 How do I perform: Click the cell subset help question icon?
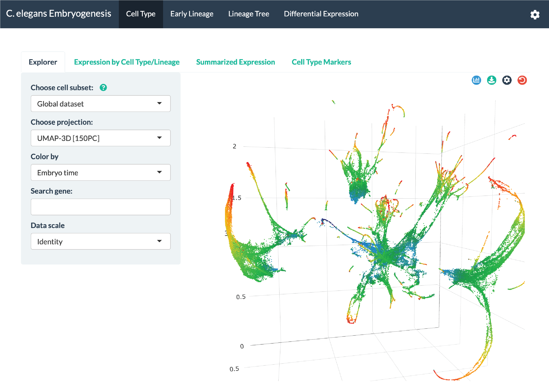point(103,88)
